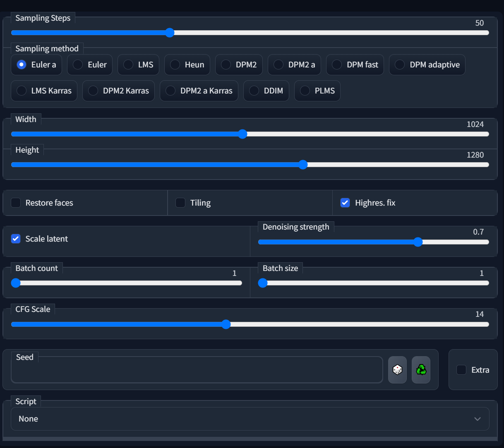Choose the PLMS sampler option

[x=305, y=91]
